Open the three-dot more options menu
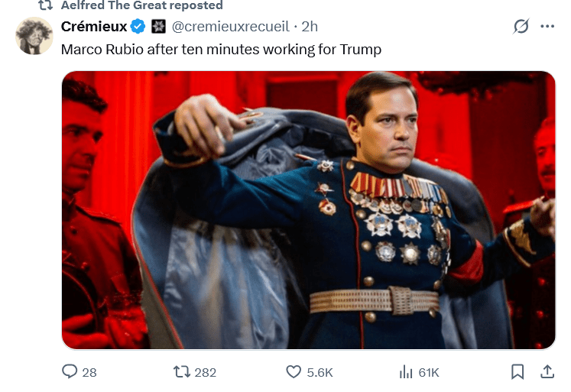The width and height of the screenshot is (571, 392). pyautogui.click(x=547, y=27)
